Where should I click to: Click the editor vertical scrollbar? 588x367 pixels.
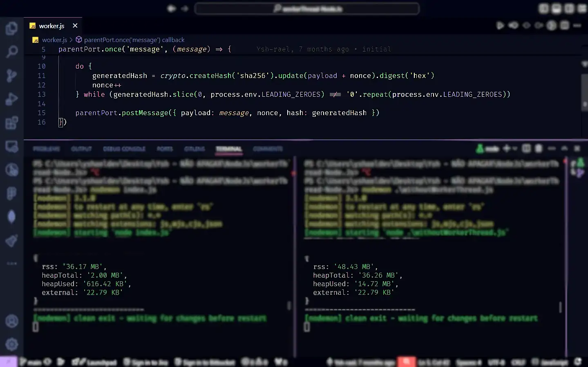585,92
